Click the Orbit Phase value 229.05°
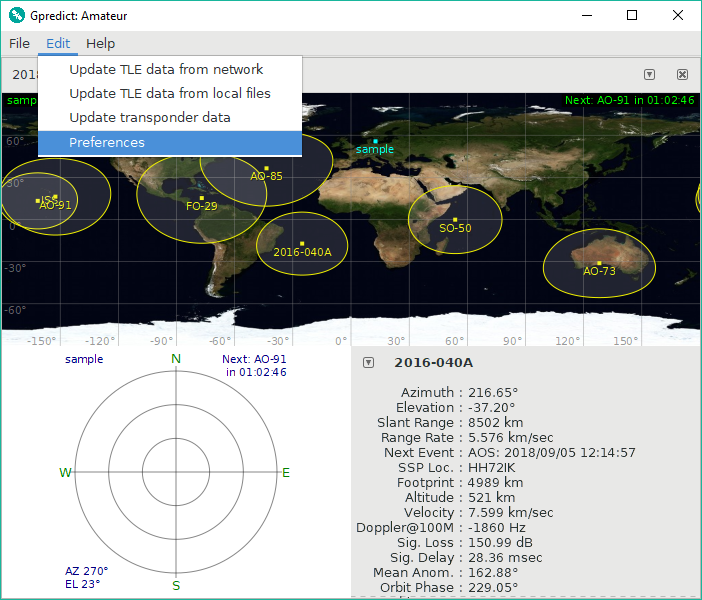The height and width of the screenshot is (600, 702). tap(493, 587)
